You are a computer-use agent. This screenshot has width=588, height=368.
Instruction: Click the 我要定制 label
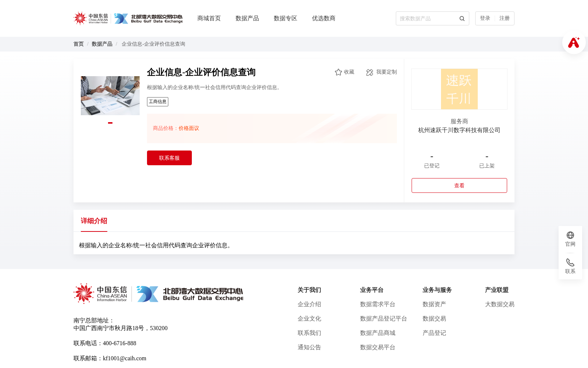[387, 72]
